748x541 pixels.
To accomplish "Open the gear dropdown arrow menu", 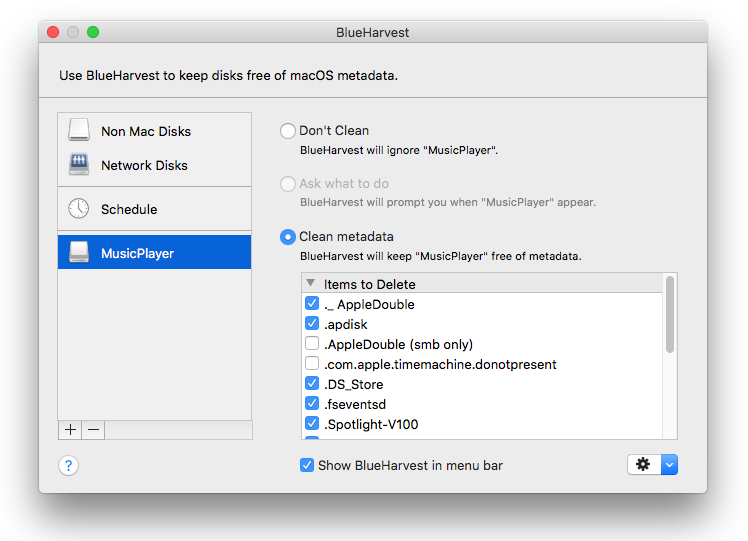I will click(x=670, y=465).
